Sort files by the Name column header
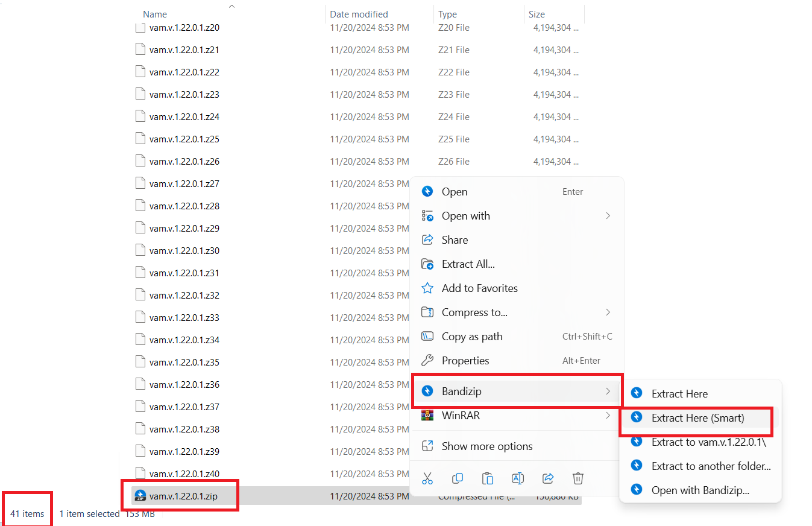 pyautogui.click(x=155, y=14)
